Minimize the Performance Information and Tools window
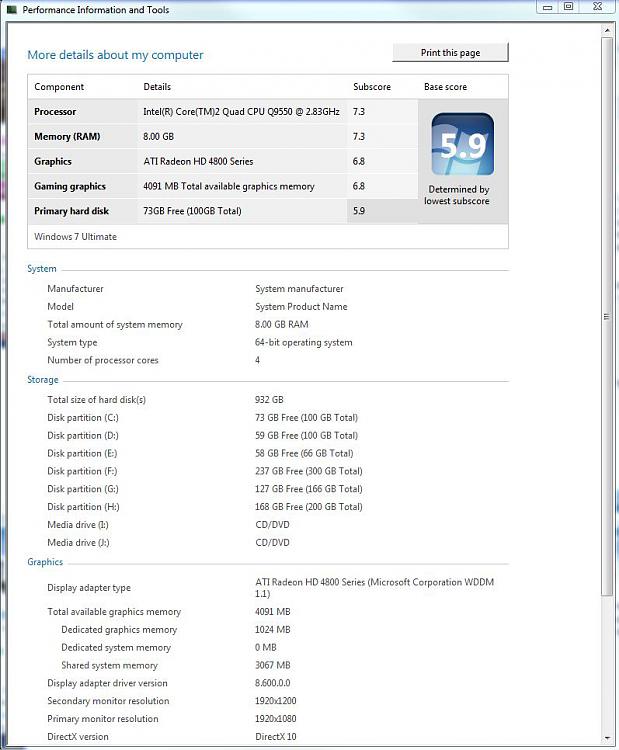 (548, 7)
